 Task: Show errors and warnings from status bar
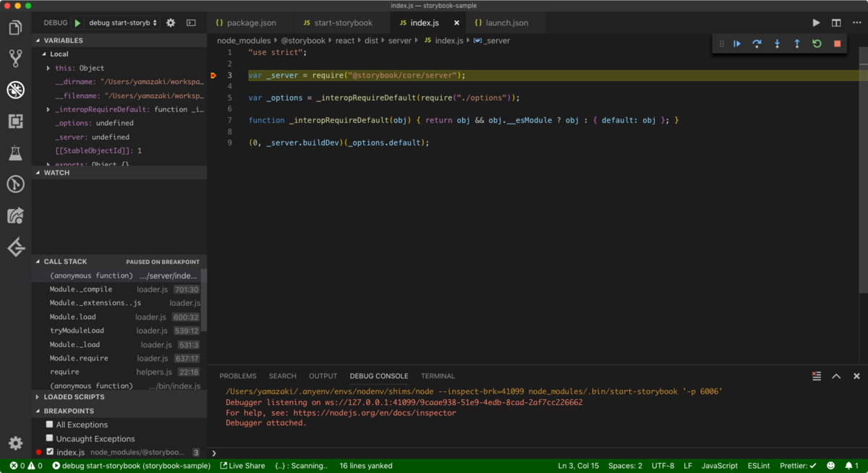coord(26,466)
